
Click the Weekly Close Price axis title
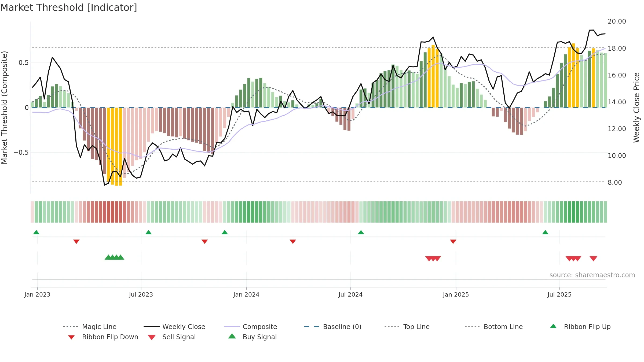click(637, 107)
